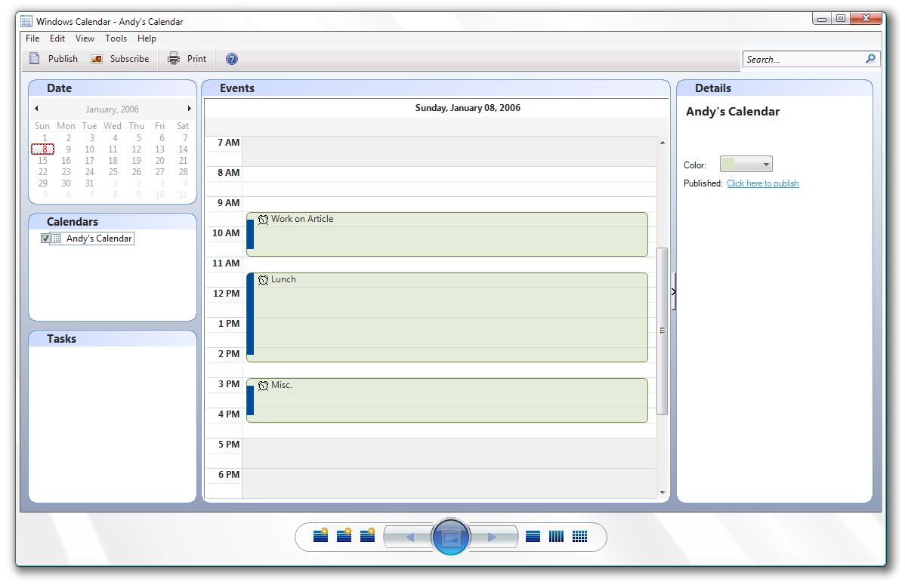Click the alarm icon on Work on Article

point(263,219)
